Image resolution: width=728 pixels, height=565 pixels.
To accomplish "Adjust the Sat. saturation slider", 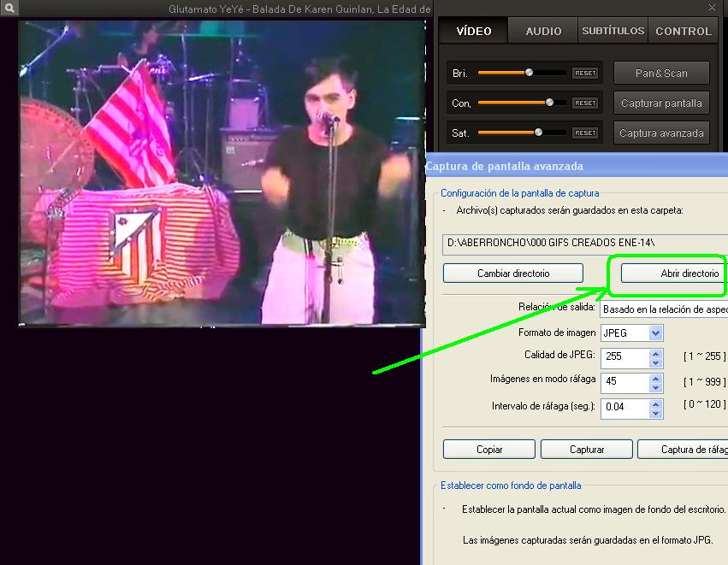I will pos(521,132).
